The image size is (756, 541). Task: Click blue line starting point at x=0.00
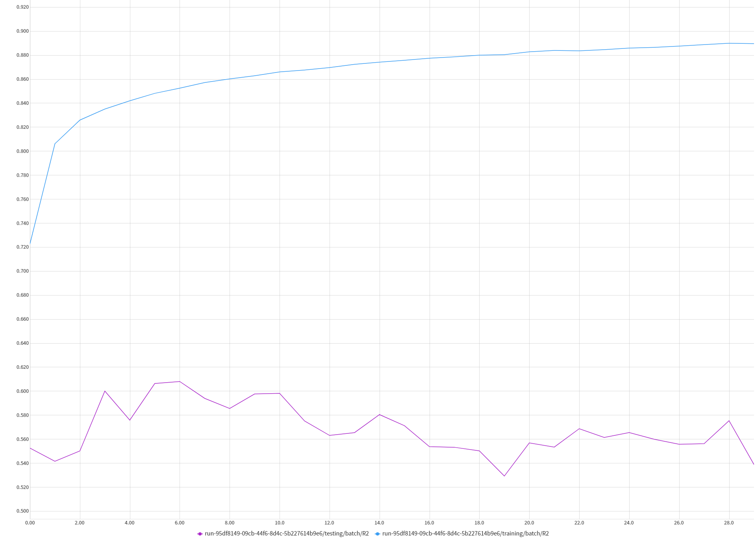tap(30, 244)
